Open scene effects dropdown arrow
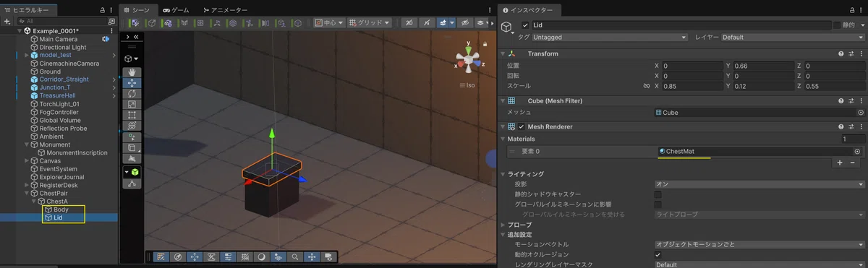868x268 pixels. 451,23
